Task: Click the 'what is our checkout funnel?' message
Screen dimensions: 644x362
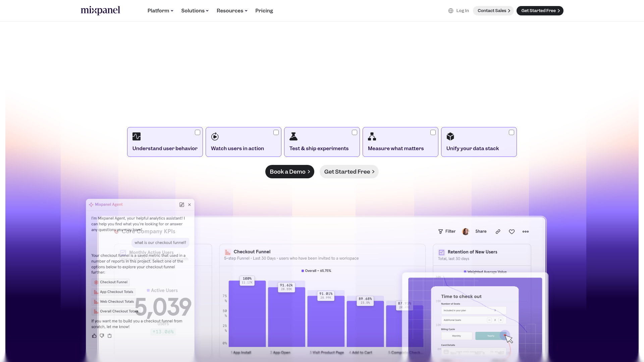Action: tap(160, 243)
